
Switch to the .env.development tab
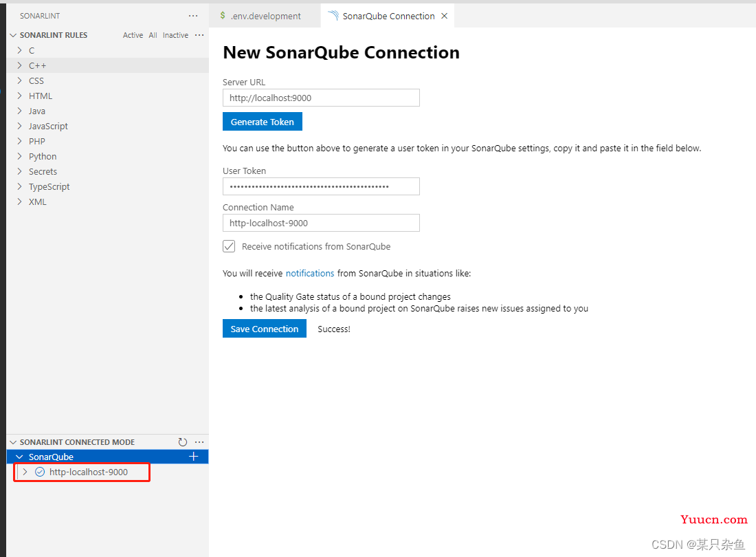tap(265, 16)
